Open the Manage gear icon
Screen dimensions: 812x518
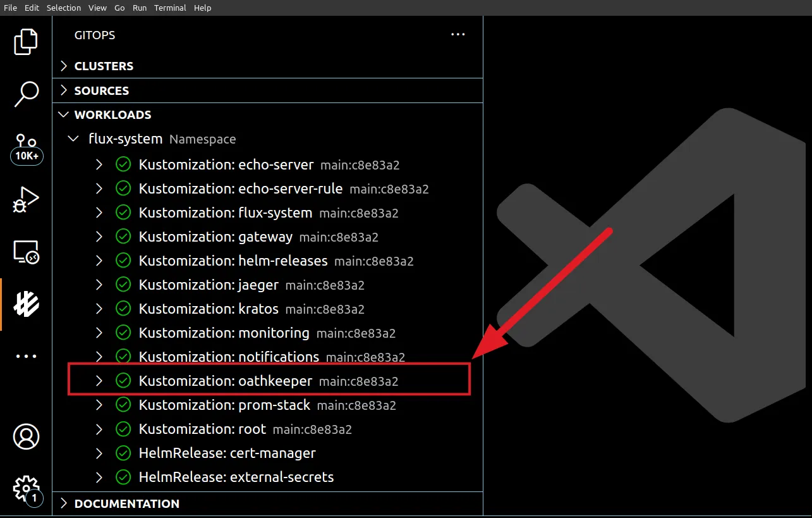[x=26, y=489]
